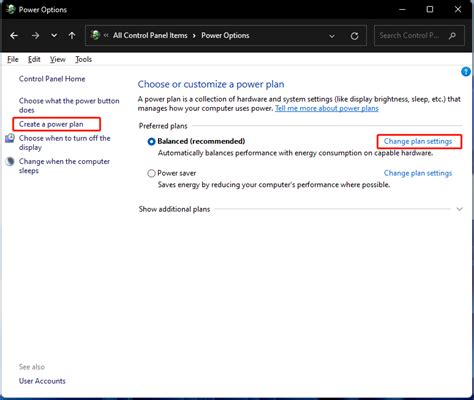Click the Back navigation arrow
Viewport: 474px width, 400px height.
14,35
